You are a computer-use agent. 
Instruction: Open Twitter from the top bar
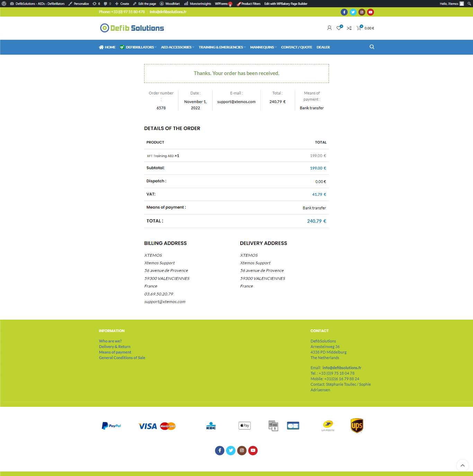(353, 12)
